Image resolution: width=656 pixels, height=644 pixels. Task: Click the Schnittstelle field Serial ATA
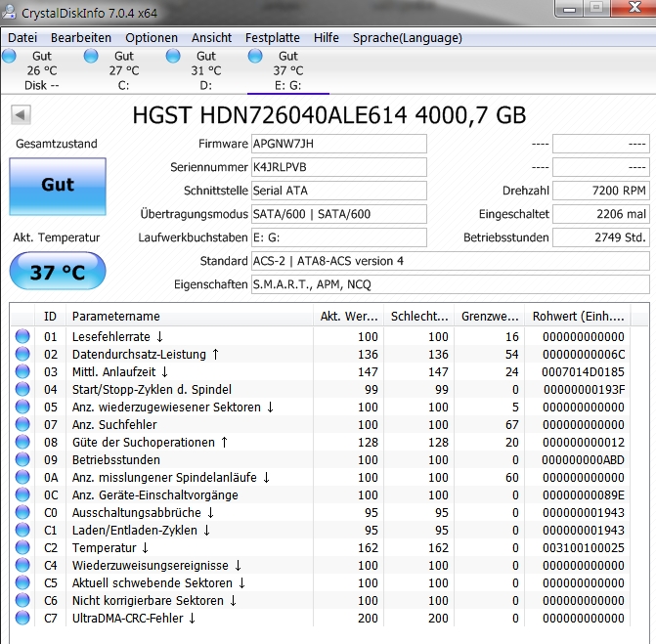[339, 191]
